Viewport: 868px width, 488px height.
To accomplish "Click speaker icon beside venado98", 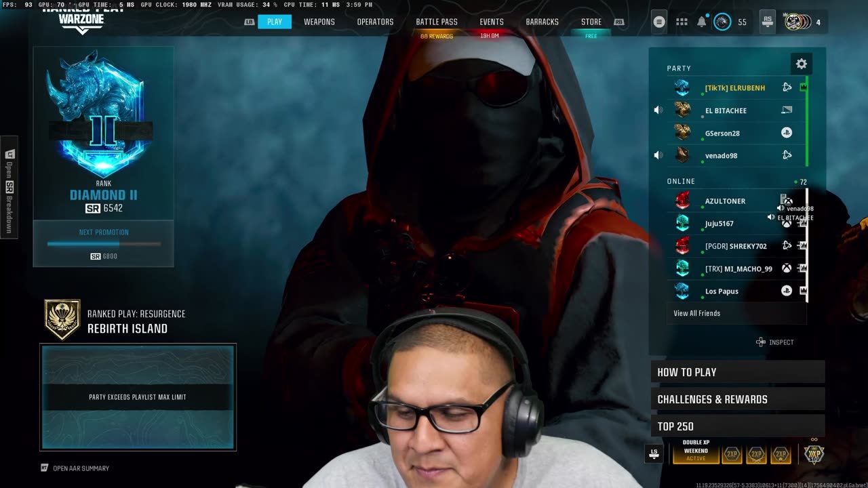I will pos(658,155).
